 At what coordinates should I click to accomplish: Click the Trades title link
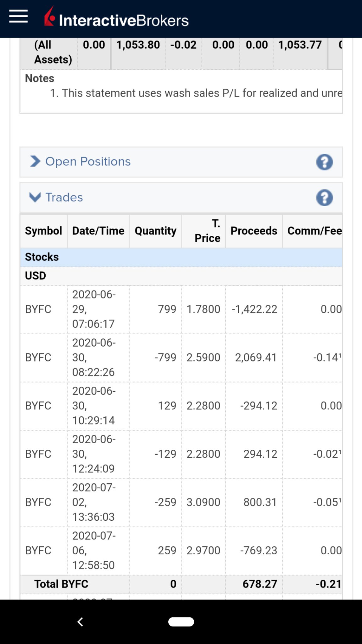point(64,197)
